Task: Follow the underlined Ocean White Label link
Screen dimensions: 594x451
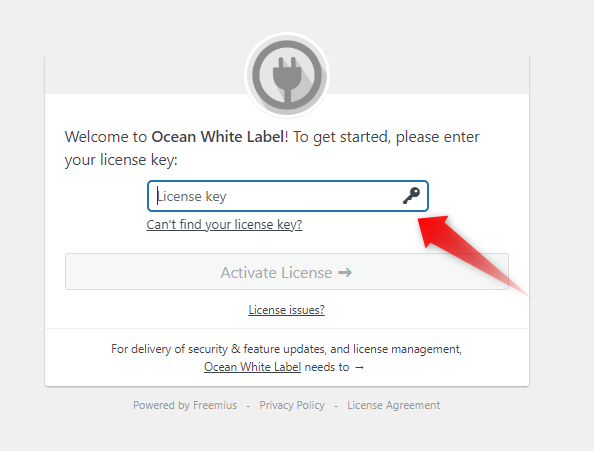Action: coord(252,367)
